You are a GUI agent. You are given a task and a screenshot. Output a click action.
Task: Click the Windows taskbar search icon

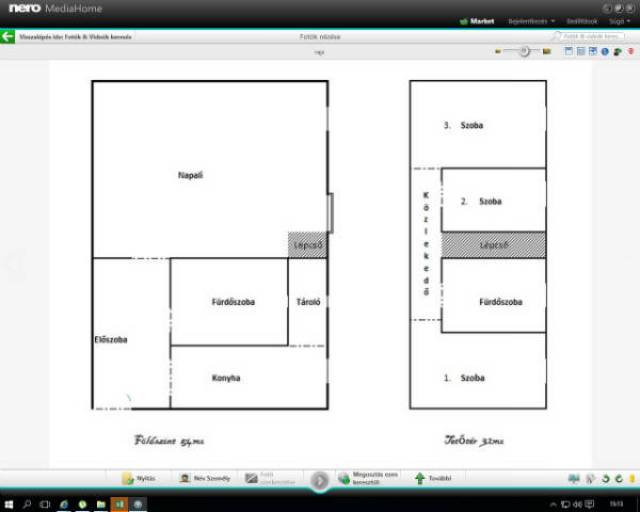(x=27, y=504)
